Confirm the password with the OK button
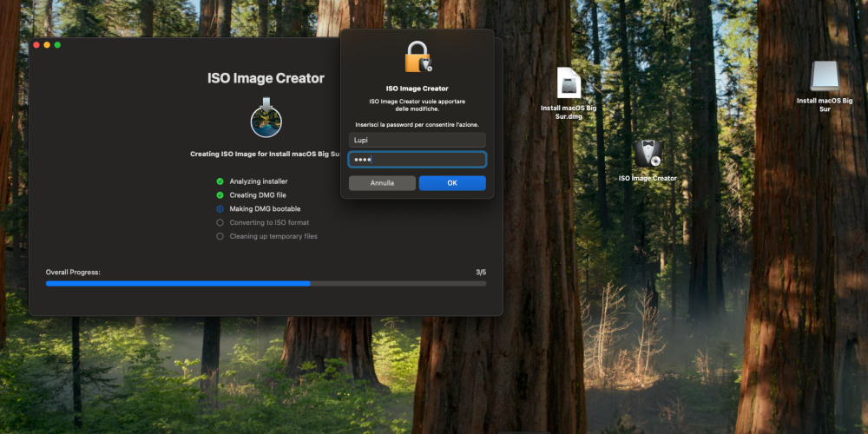Viewport: 868px width, 434px height. tap(452, 183)
